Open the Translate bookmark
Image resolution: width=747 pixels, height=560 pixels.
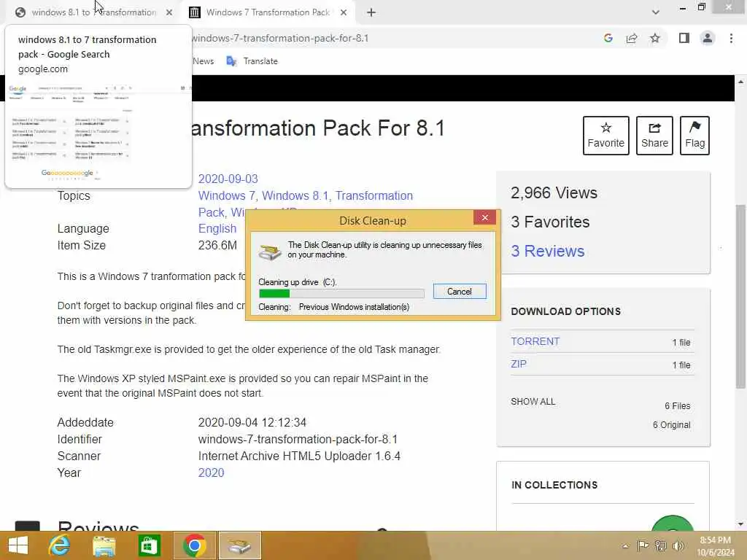pos(252,61)
